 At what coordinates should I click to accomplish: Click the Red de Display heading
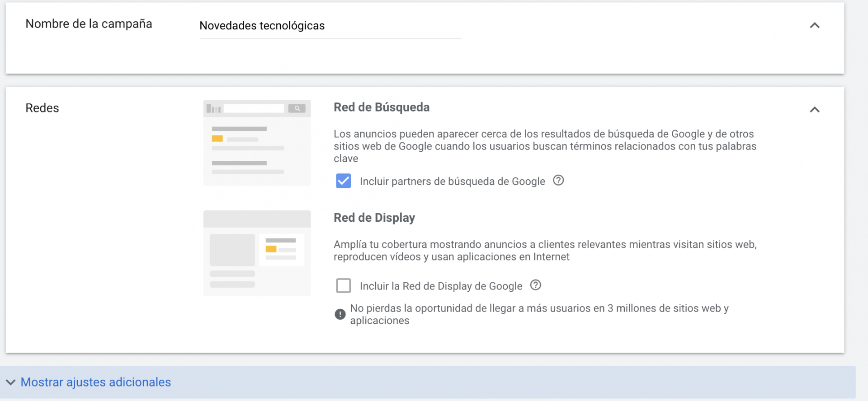click(x=374, y=218)
